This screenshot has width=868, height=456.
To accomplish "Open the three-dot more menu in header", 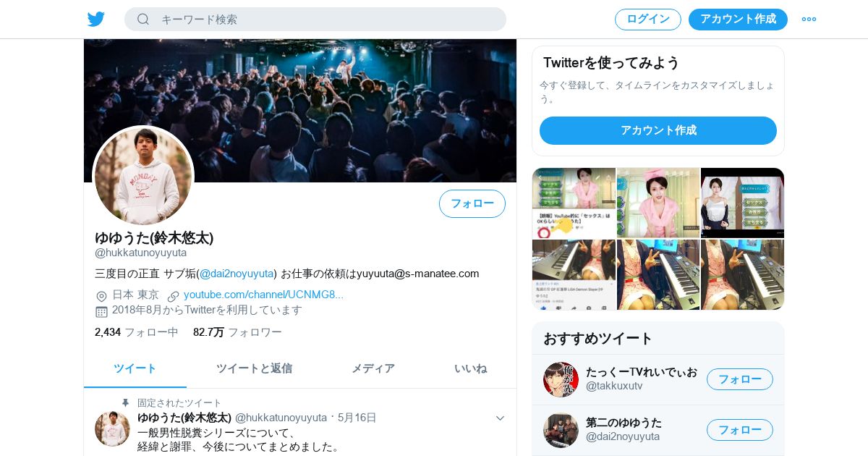I will point(809,19).
